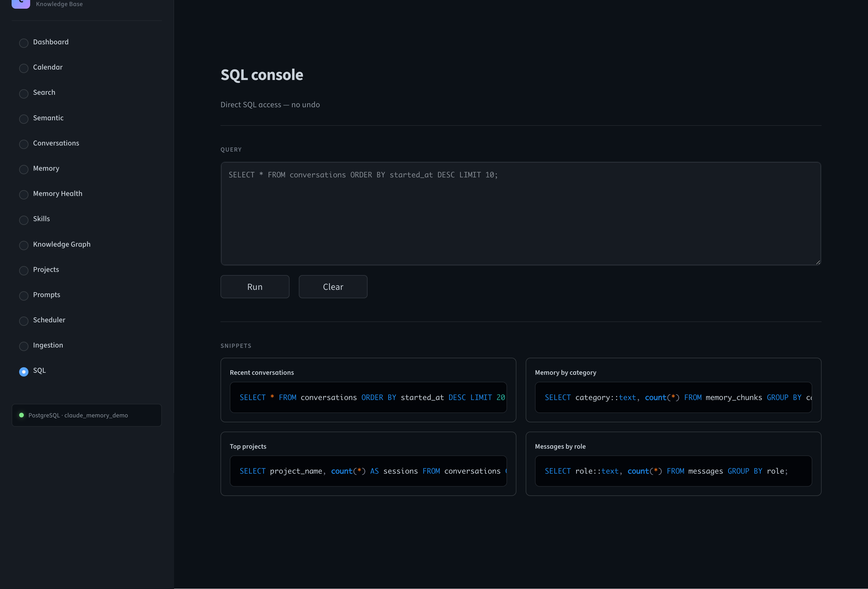Screen dimensions: 868x589
Task: Click the PostgreSQL claude_memory_demo status badge
Action: (86, 415)
